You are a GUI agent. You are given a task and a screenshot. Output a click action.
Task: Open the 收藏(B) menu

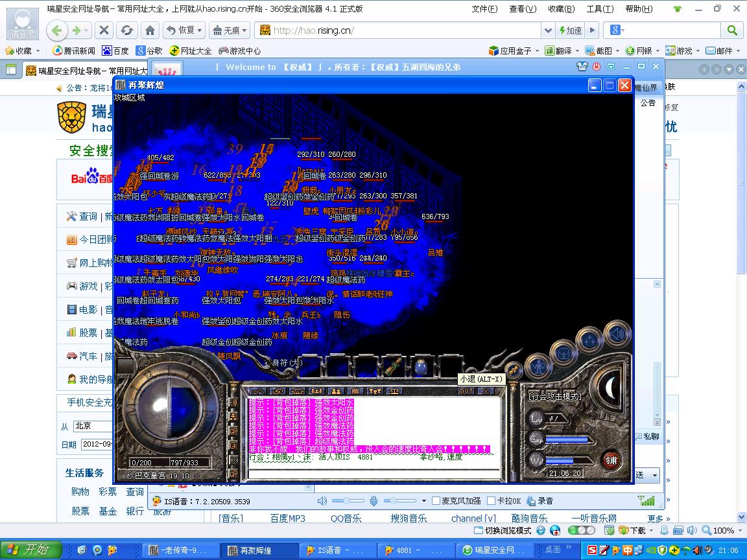[x=561, y=8]
